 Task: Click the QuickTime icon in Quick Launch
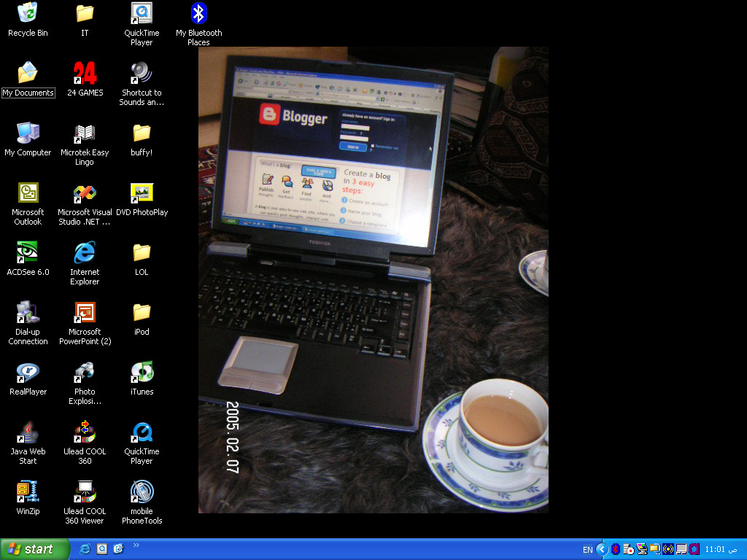(x=102, y=549)
